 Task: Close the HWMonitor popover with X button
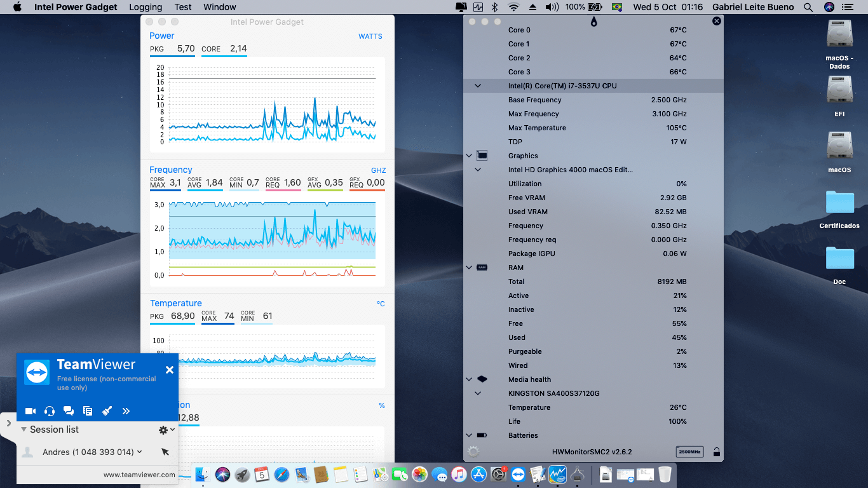717,21
